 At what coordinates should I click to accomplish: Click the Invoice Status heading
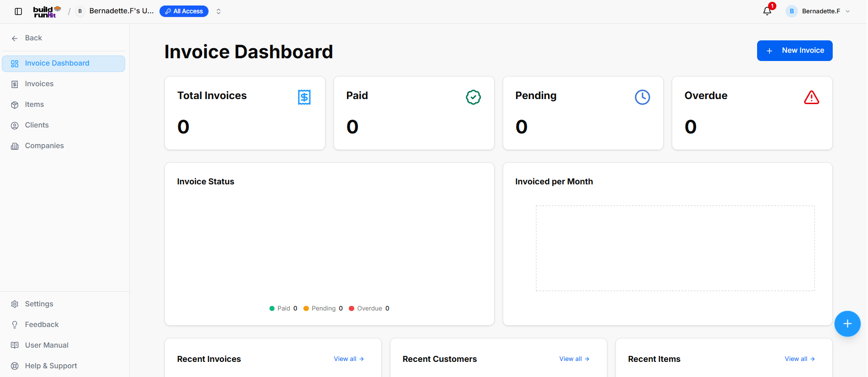pos(205,182)
